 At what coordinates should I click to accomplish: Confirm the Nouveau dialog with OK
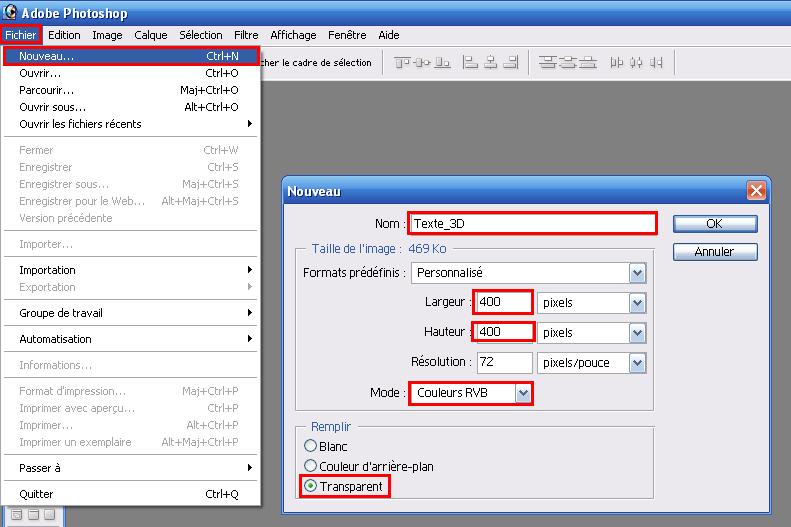tap(715, 224)
